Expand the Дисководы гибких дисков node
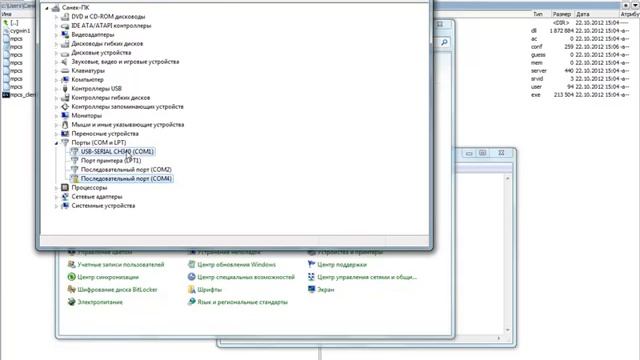The height and width of the screenshot is (360, 640). point(56,44)
